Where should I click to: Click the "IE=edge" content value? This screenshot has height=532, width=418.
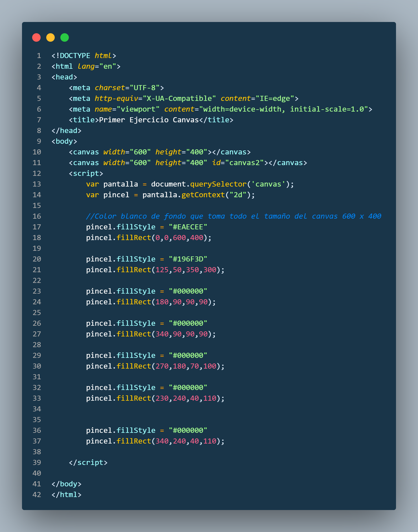click(x=275, y=98)
